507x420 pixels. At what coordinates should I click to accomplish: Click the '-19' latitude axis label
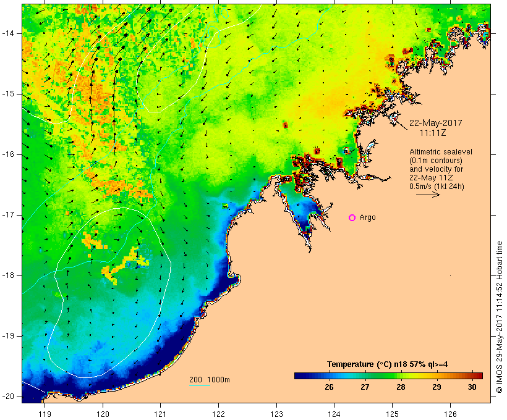(x=8, y=336)
